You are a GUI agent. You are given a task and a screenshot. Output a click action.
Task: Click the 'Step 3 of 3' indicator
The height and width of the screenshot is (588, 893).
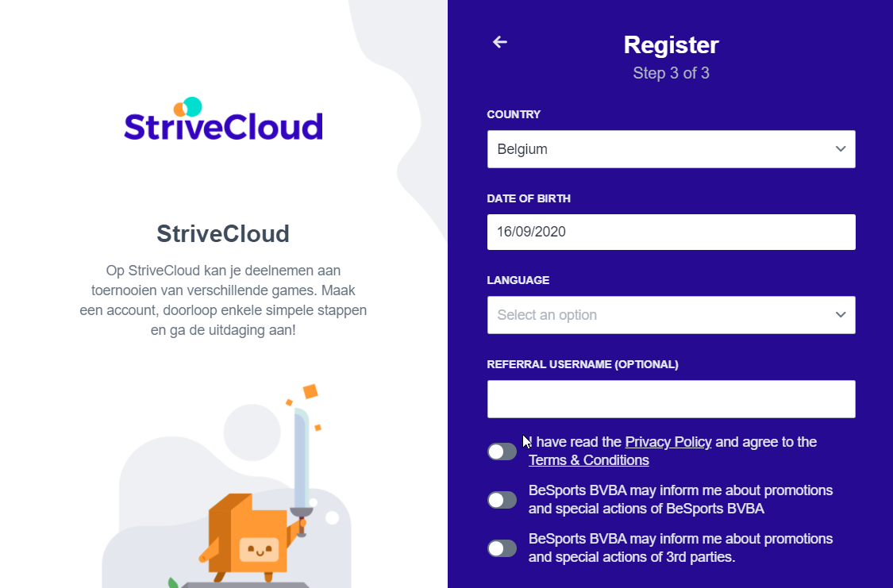click(671, 73)
